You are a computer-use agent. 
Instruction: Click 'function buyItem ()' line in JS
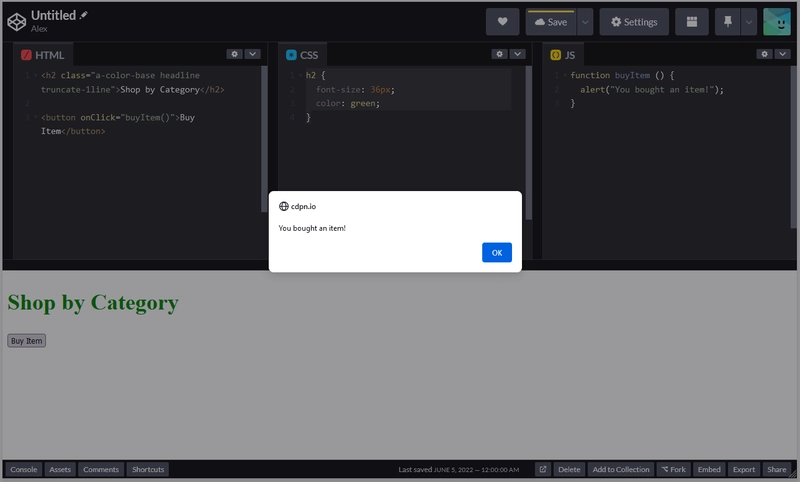[622, 75]
